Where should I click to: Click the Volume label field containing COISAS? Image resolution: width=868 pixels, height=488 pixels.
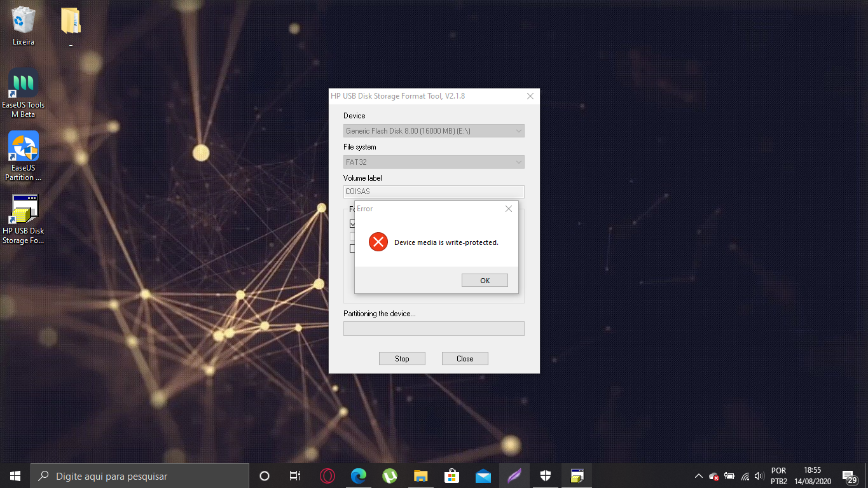point(434,192)
